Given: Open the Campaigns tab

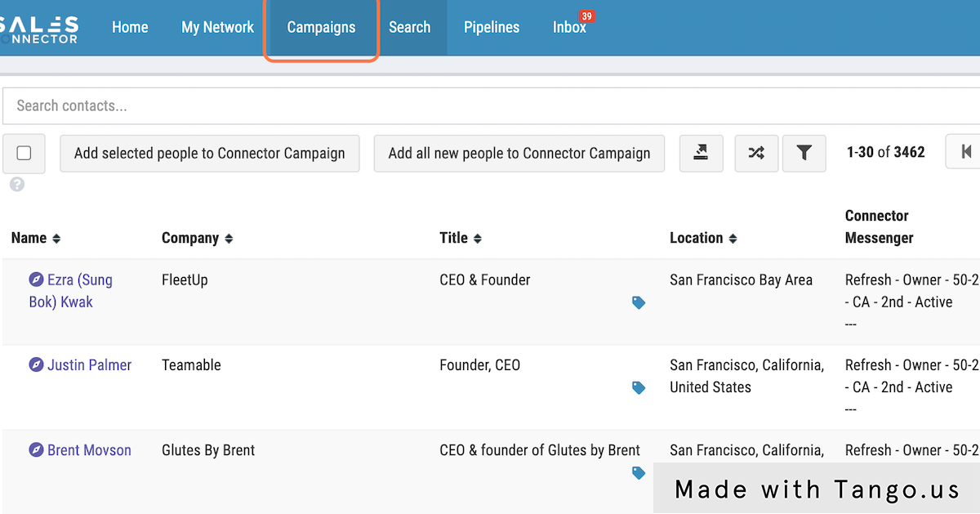Looking at the screenshot, I should (x=321, y=28).
